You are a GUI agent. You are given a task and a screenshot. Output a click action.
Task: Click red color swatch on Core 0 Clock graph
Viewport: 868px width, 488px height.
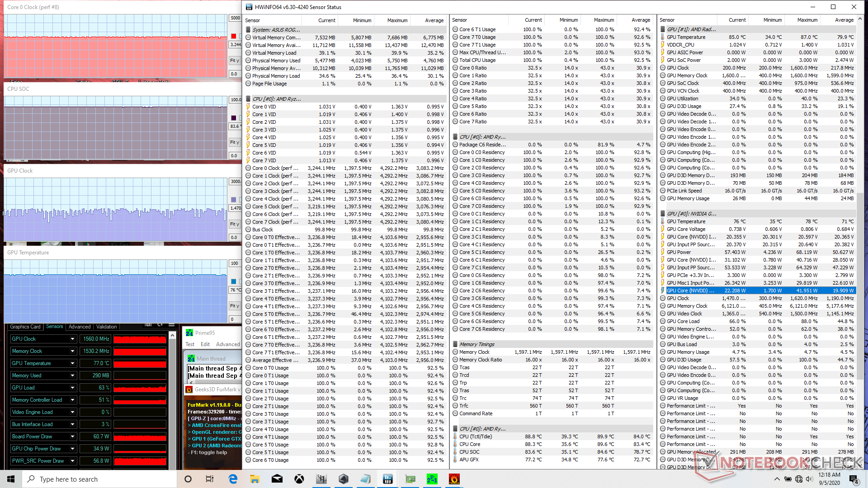(x=234, y=36)
